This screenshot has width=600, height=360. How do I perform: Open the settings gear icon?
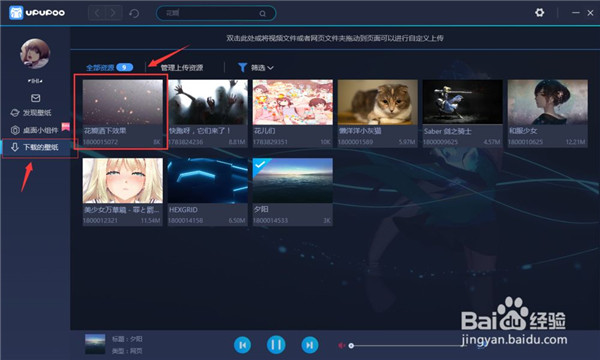click(540, 13)
